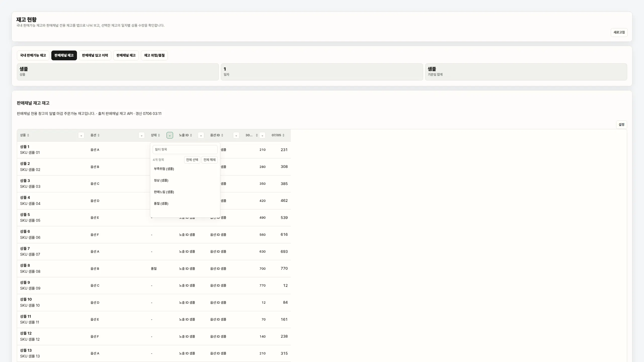The width and height of the screenshot is (644, 362).
Task: Focus the 필터 항목 search field
Action: click(x=185, y=150)
